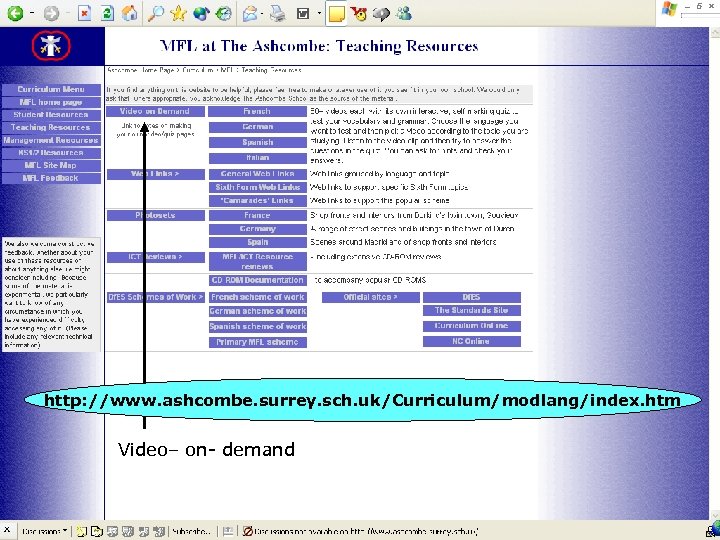Open the German video link
This screenshot has width=720, height=540.
point(258,127)
